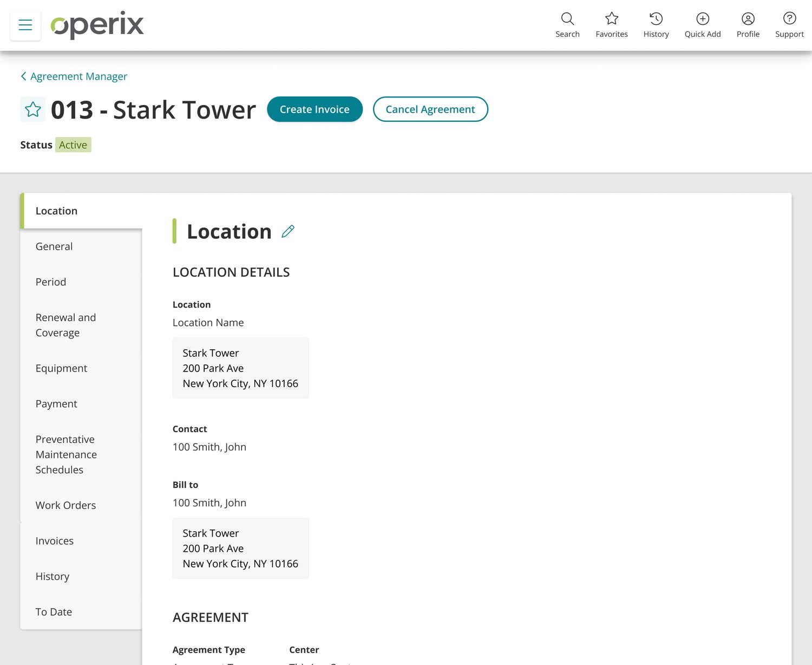
Task: Go back to Agreement Manager
Action: [74, 76]
